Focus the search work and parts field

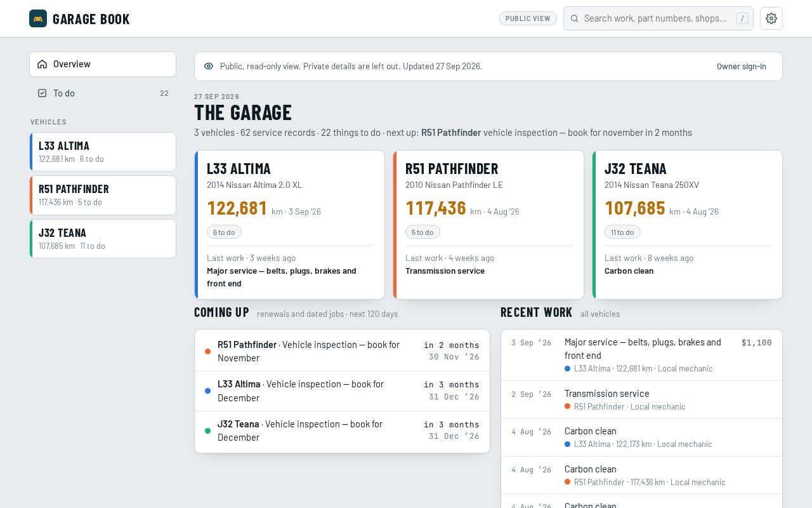tap(658, 18)
